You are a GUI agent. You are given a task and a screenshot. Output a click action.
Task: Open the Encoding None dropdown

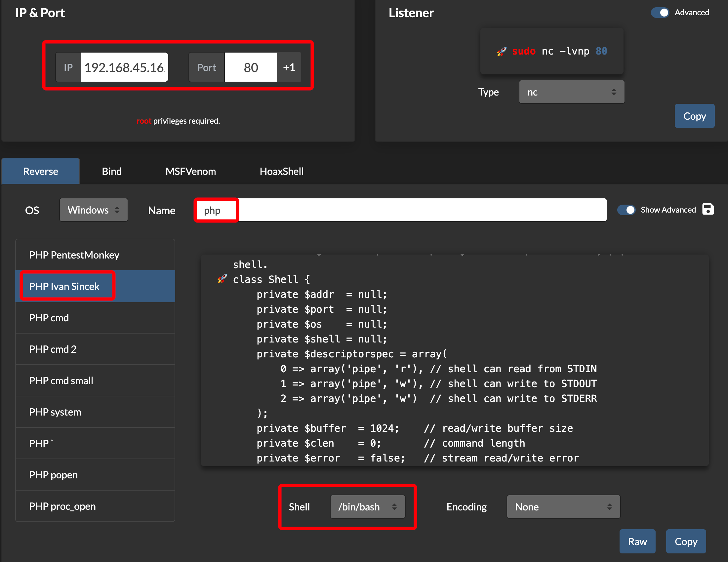click(563, 507)
